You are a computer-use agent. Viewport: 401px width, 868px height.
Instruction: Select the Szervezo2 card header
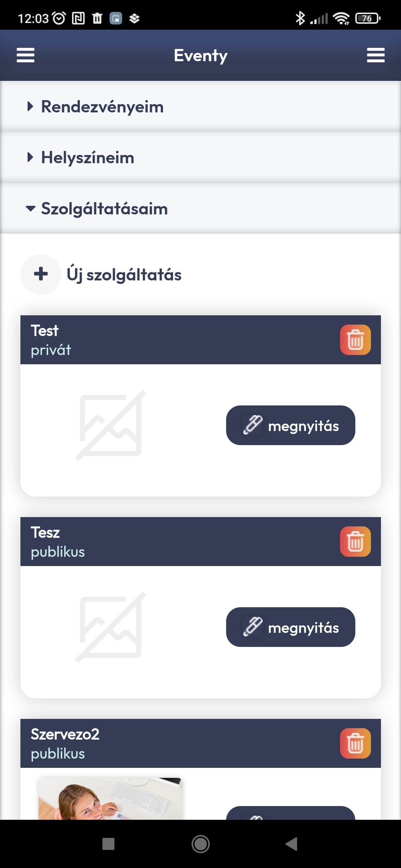pyautogui.click(x=178, y=743)
